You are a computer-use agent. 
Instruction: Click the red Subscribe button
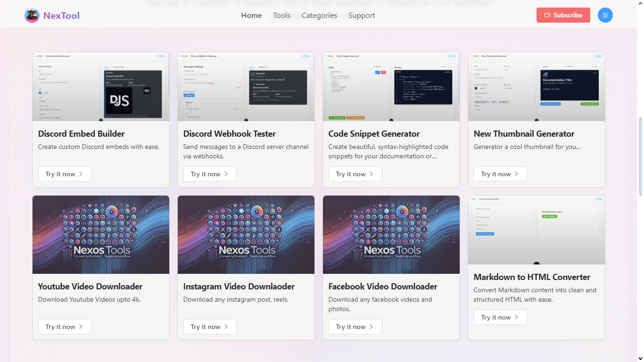point(563,15)
